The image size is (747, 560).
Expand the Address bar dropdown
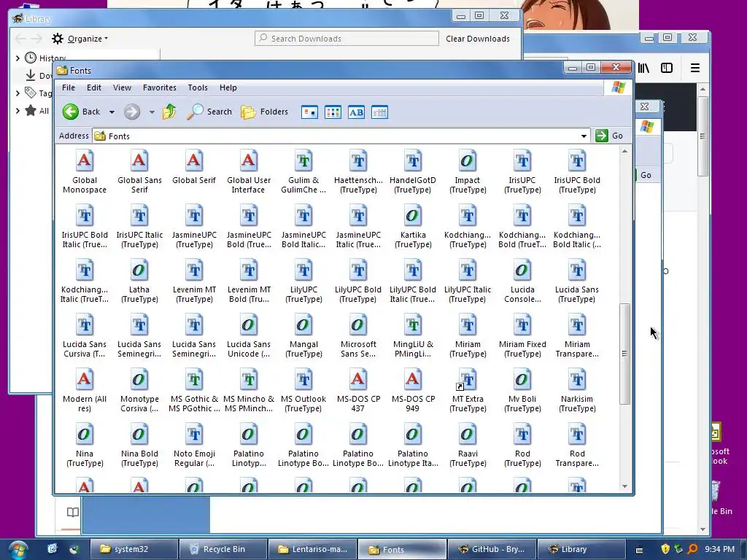point(584,136)
